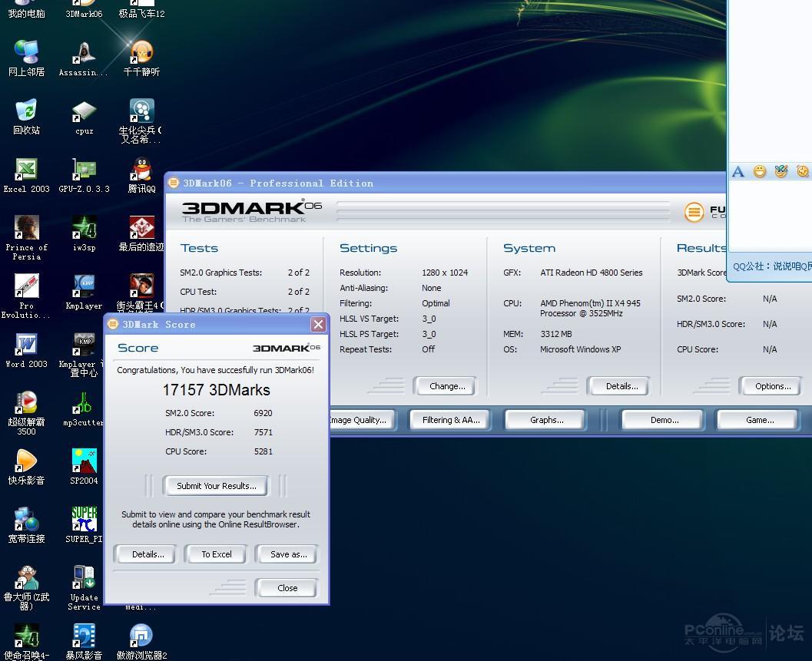Click the Graphs button

(546, 420)
